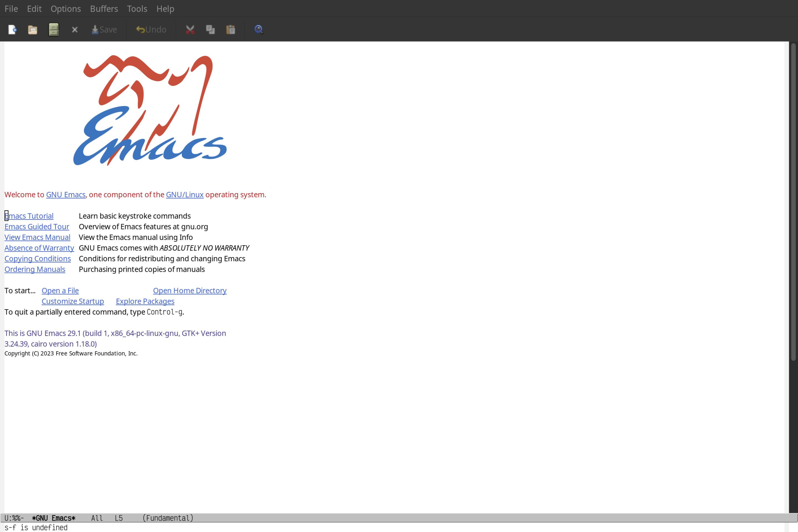Select Edit menu from menu bar
This screenshot has height=532, width=798.
[34, 8]
